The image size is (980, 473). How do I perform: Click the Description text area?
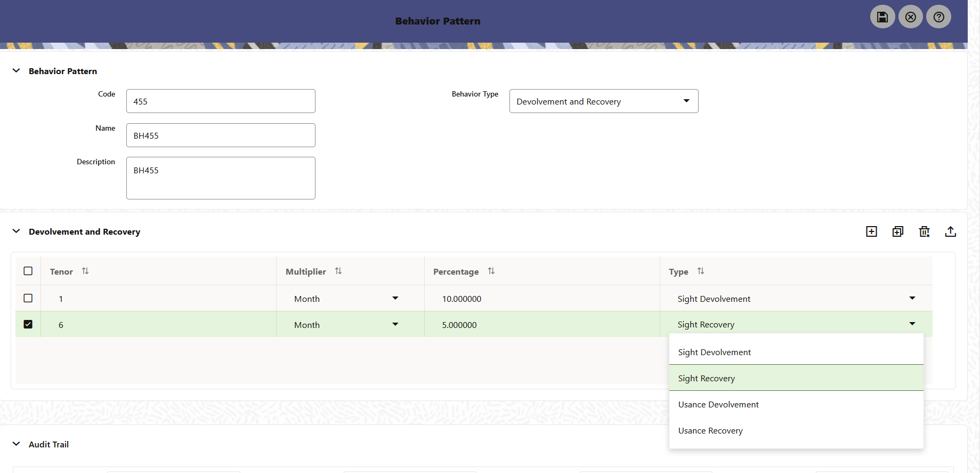coord(221,178)
